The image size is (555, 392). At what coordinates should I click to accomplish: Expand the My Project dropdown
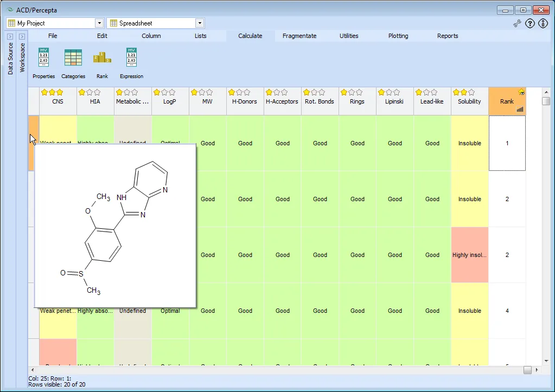pos(99,23)
